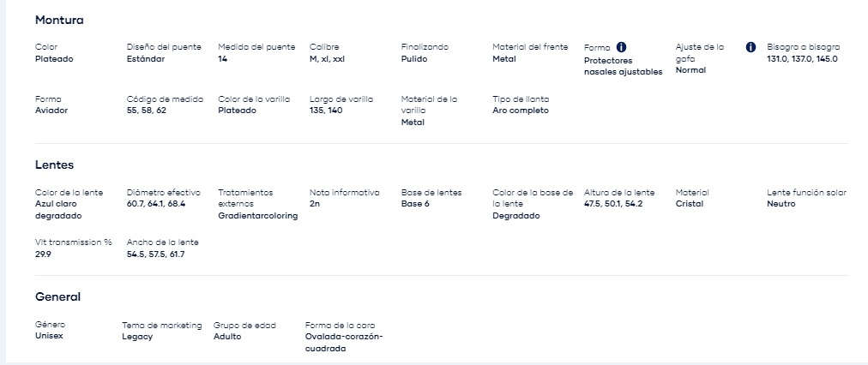The width and height of the screenshot is (868, 365).
Task: Click the Código de medida values 55, 58, 62
Action: (x=146, y=111)
